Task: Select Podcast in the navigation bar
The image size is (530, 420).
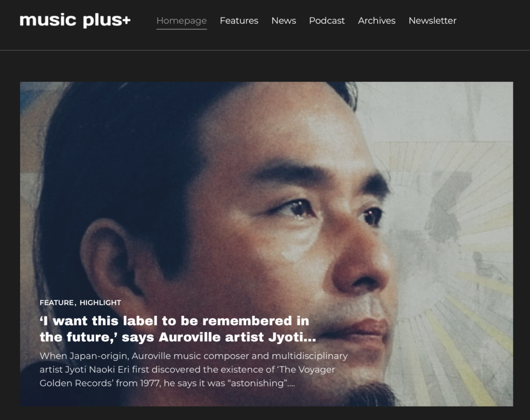Action: (x=327, y=21)
